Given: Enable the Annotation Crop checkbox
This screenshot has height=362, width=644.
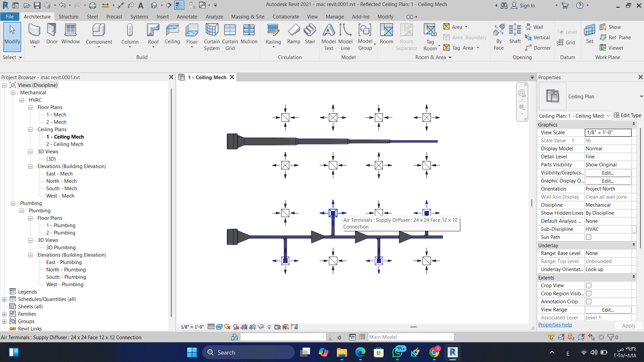Looking at the screenshot, I should 589,302.
